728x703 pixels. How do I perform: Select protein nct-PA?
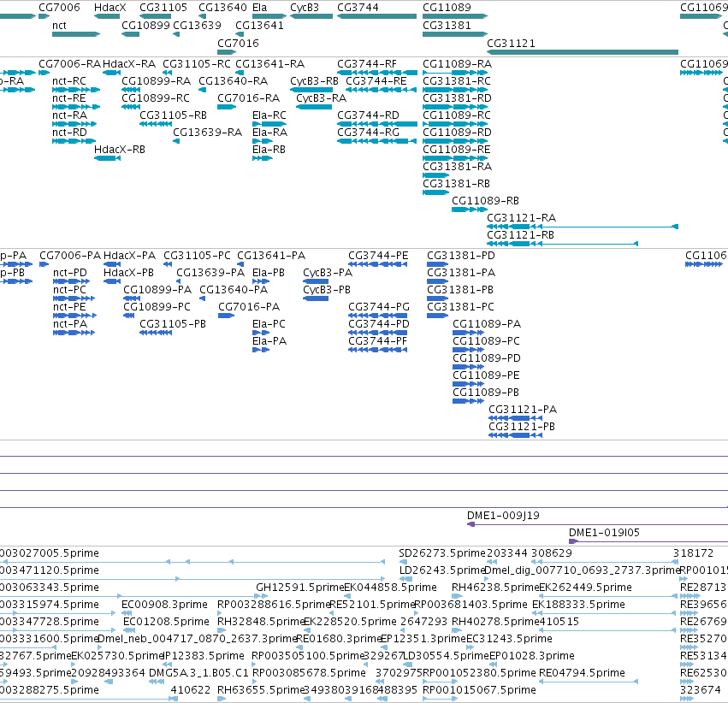click(74, 333)
